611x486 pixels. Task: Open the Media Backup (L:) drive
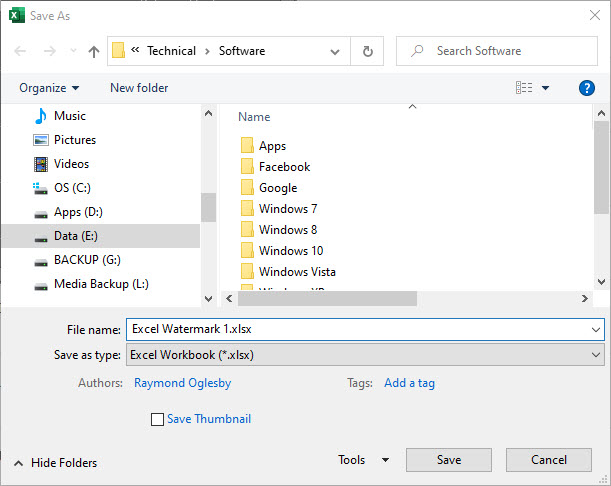tap(101, 284)
